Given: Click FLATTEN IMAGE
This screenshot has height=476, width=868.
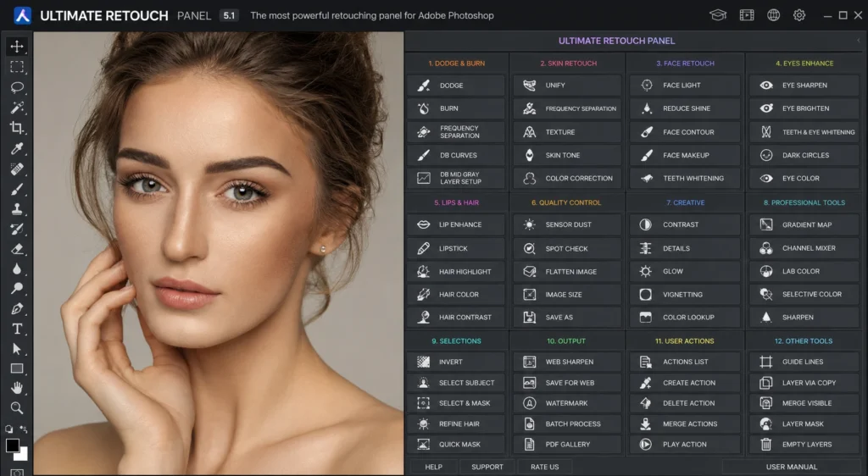Looking at the screenshot, I should (567, 271).
